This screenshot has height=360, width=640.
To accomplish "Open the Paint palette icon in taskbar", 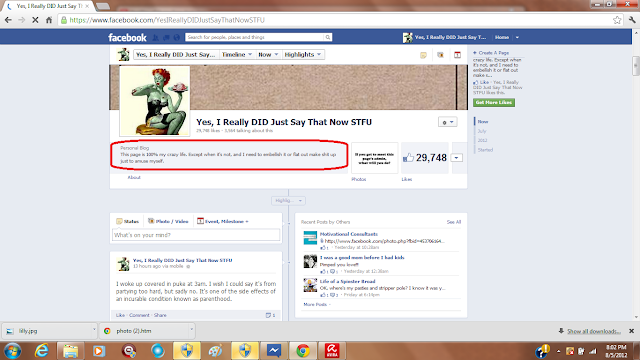I will pos(215,351).
